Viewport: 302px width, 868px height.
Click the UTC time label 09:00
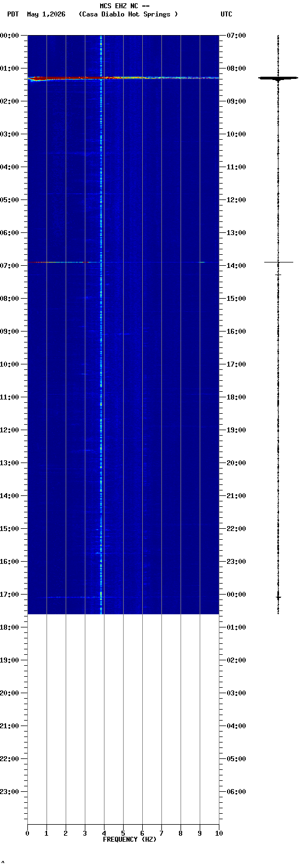[236, 101]
